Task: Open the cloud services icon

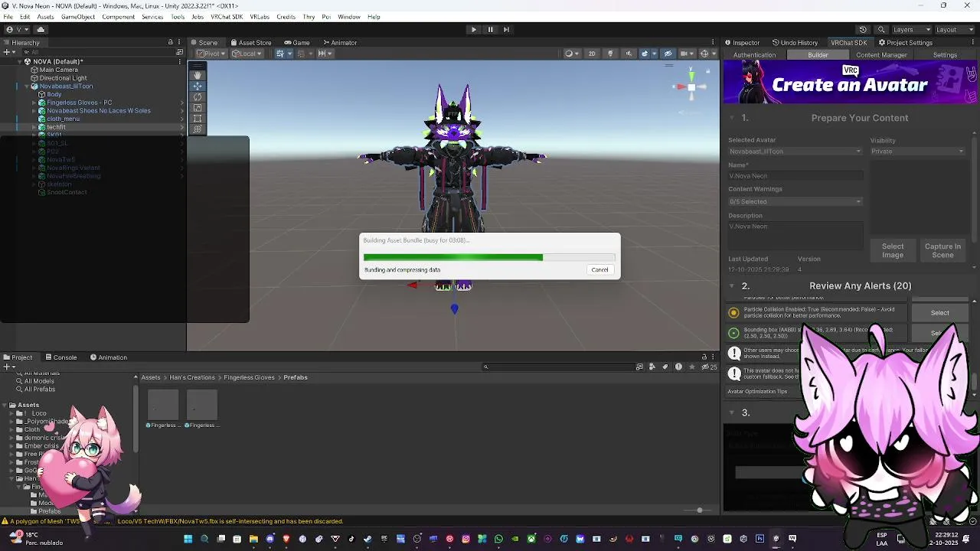Action: tap(41, 30)
